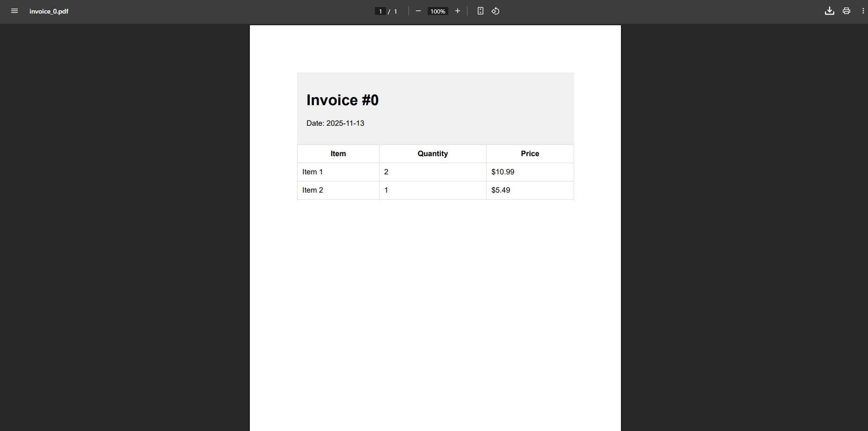The width and height of the screenshot is (868, 431).
Task: Click inside the page number box
Action: (x=380, y=11)
